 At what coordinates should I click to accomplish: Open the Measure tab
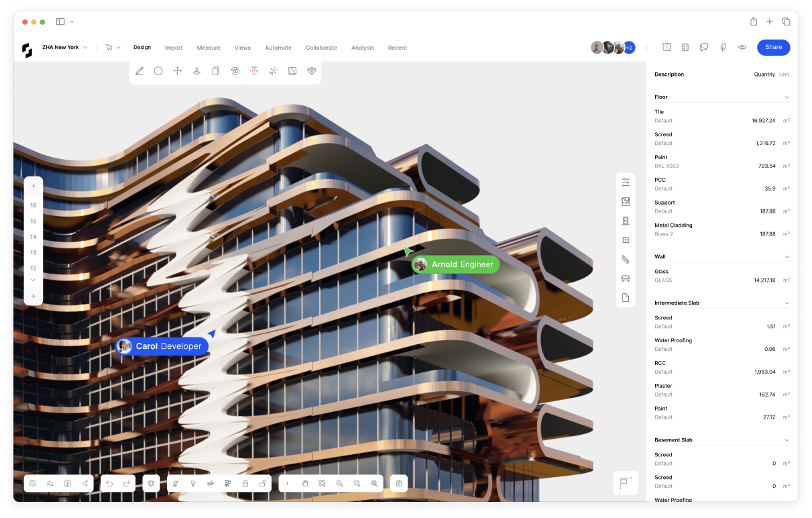pos(209,48)
